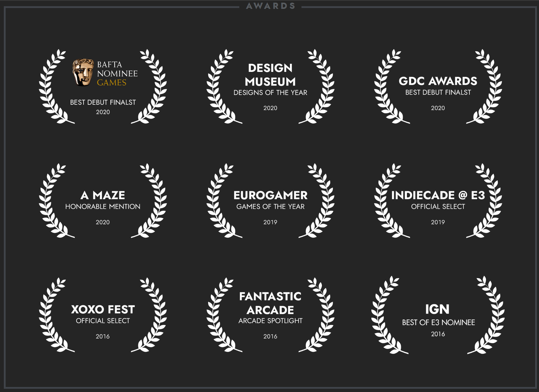The height and width of the screenshot is (392, 539).
Task: Click the year 2016 under XOXO Fest
Action: (x=103, y=336)
